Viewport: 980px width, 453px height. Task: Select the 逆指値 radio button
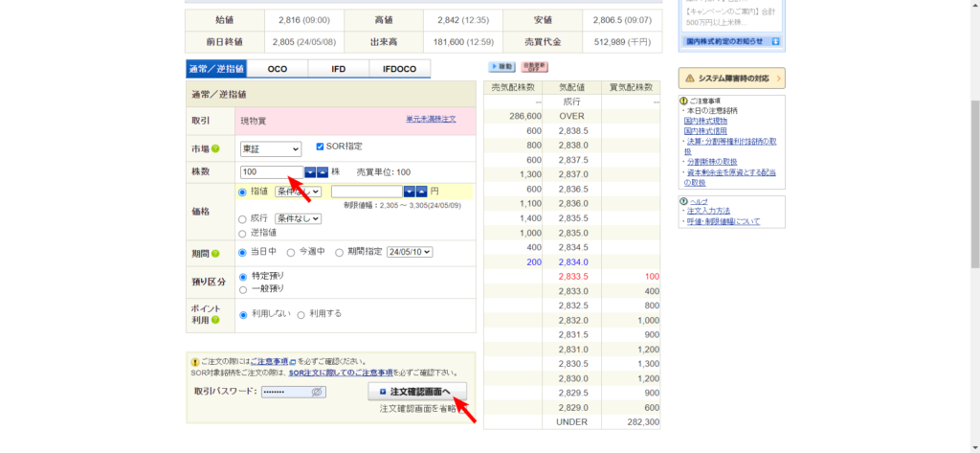tap(242, 234)
